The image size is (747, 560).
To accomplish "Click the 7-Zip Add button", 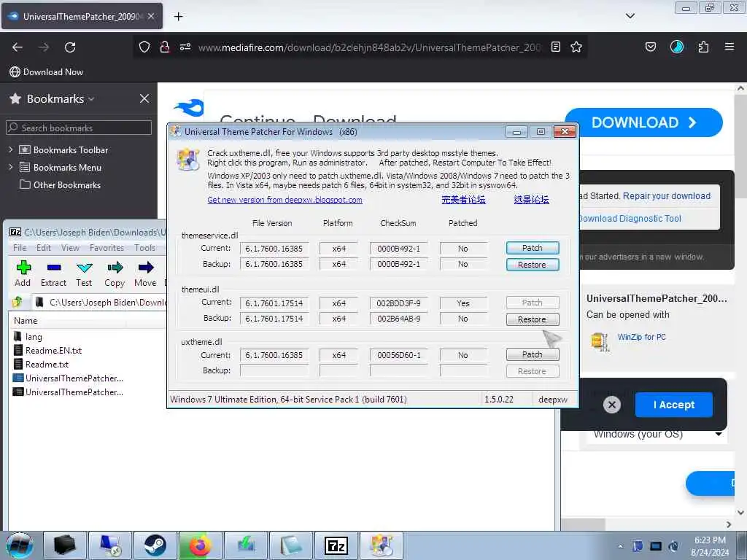I will click(23, 274).
